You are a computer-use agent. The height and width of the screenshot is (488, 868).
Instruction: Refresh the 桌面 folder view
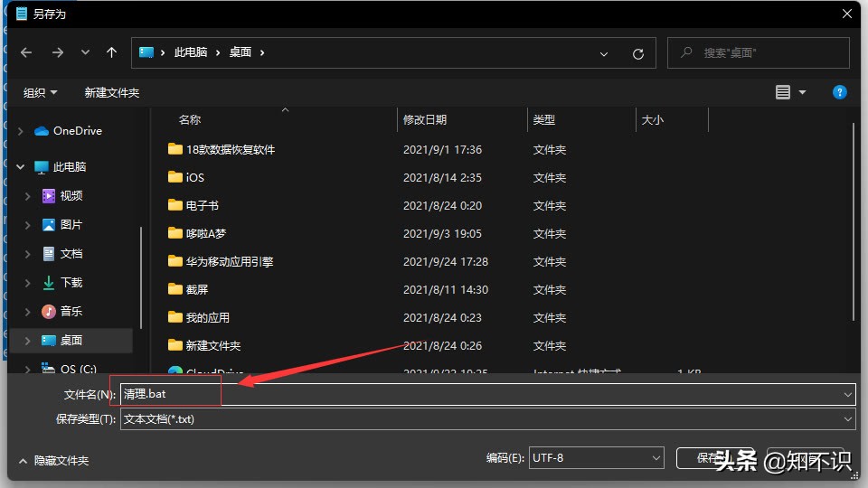point(637,53)
